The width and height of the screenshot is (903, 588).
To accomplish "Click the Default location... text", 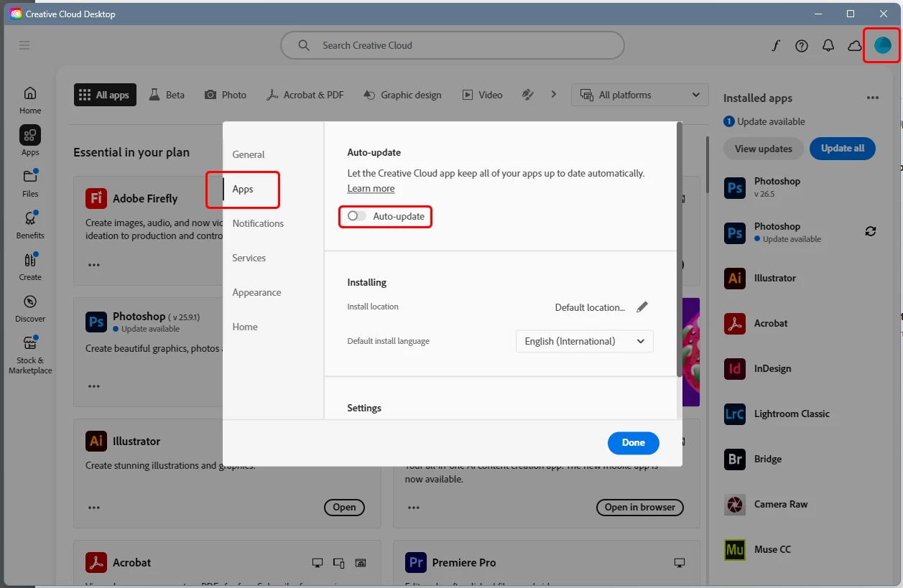I will (x=590, y=307).
